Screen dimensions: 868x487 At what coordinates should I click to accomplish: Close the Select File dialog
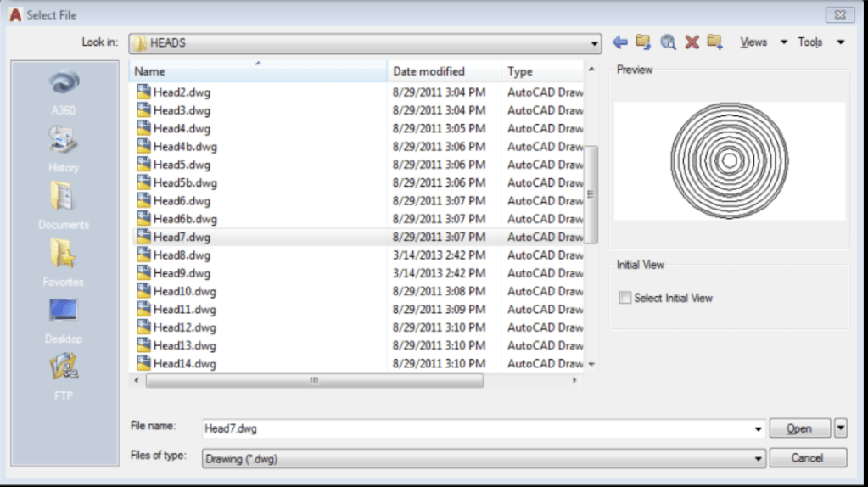pos(840,15)
